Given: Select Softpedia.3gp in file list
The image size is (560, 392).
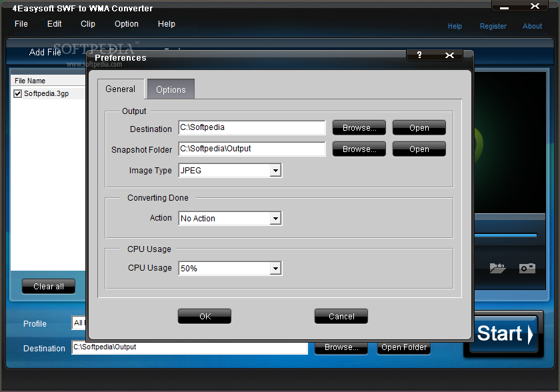Looking at the screenshot, I should click(46, 93).
